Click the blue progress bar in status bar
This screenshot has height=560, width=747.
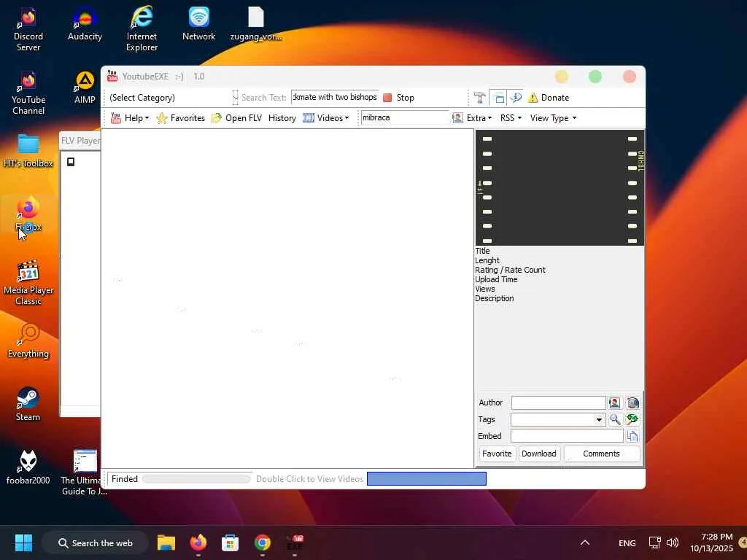point(426,478)
